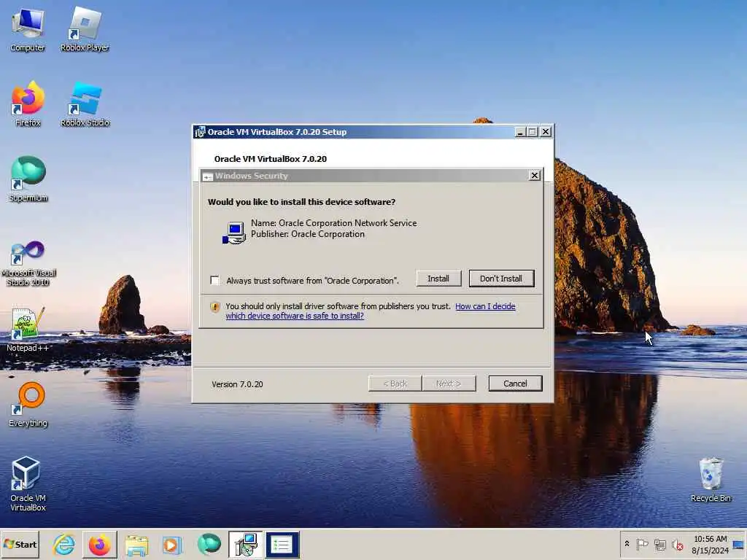Open Firefox from the taskbar

click(99, 544)
